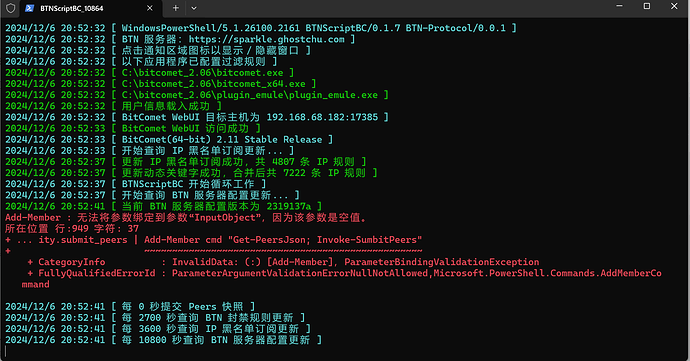Image resolution: width=690 pixels, height=361 pixels.
Task: Click the BitComet(64-bit) 2.11 Stable Release line
Action: click(169, 139)
